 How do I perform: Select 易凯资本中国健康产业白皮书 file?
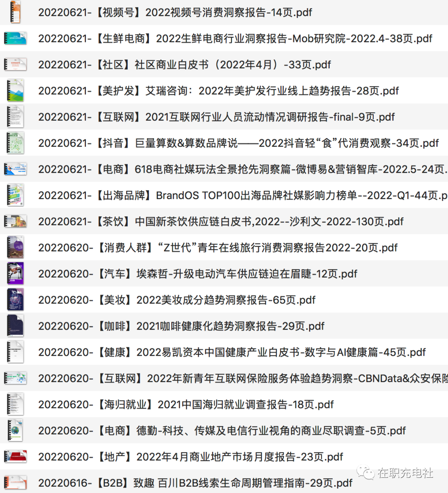point(232,352)
